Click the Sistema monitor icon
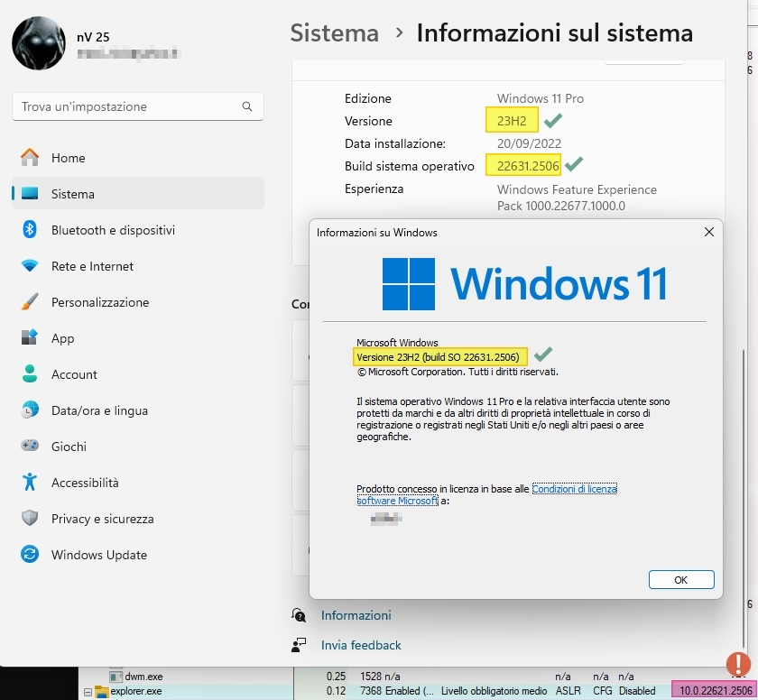 pos(30,194)
